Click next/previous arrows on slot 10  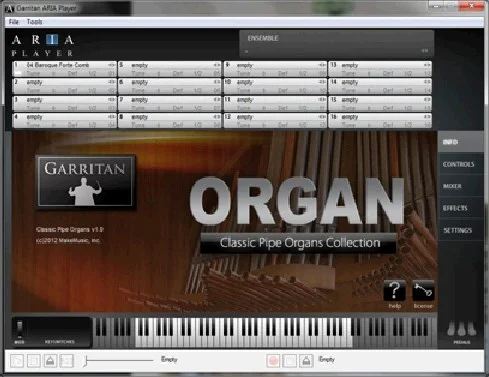(322, 82)
